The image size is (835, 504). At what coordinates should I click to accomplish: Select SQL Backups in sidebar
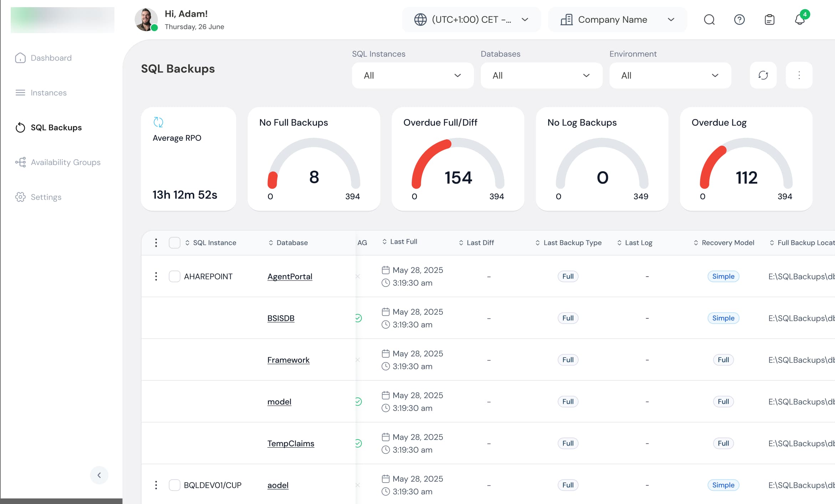[x=48, y=127]
